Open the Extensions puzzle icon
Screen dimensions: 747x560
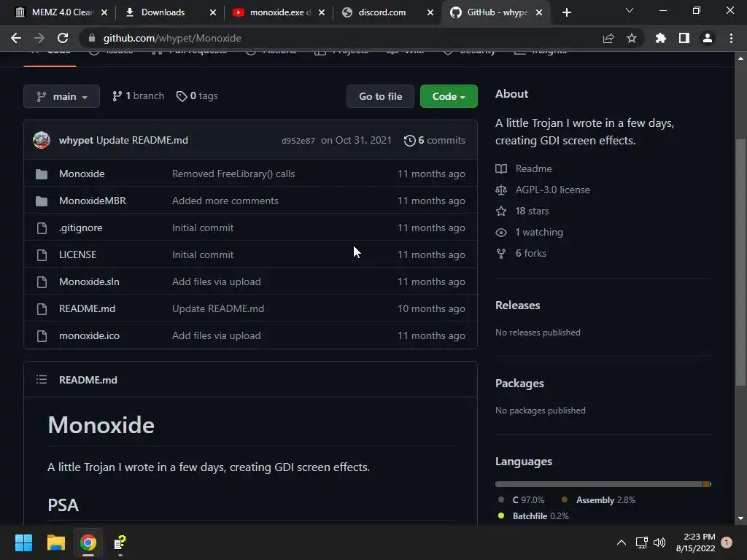[x=660, y=38]
